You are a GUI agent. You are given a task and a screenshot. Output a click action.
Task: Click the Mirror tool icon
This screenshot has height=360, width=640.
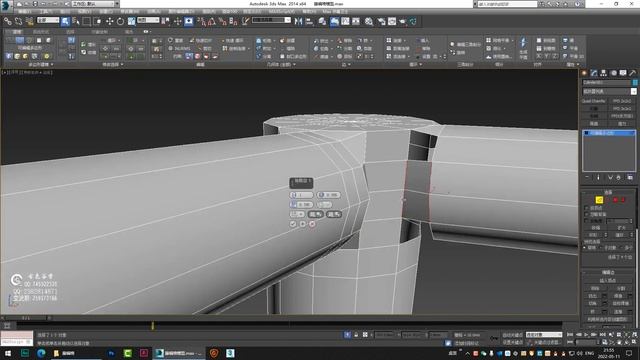[x=298, y=21]
